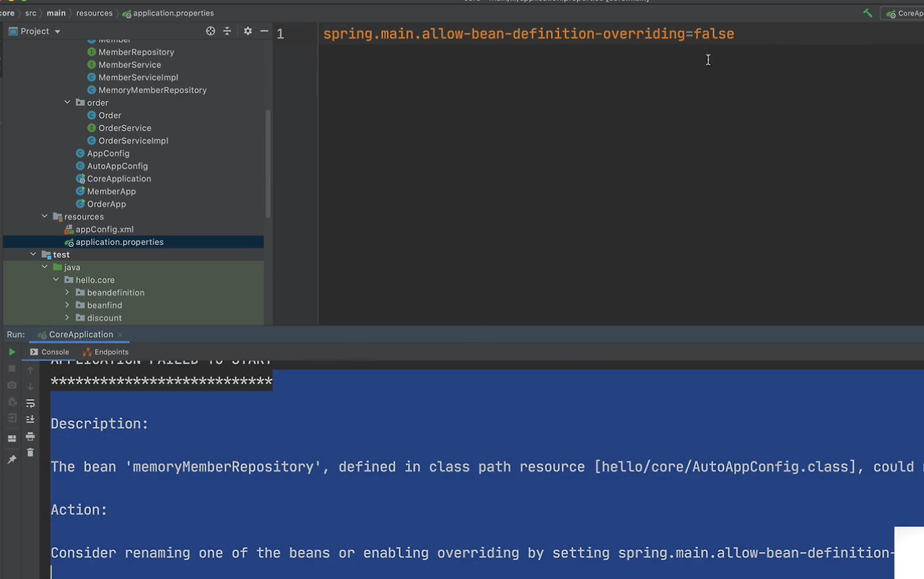Click the resources breadcrumb
924x579 pixels.
click(x=95, y=13)
